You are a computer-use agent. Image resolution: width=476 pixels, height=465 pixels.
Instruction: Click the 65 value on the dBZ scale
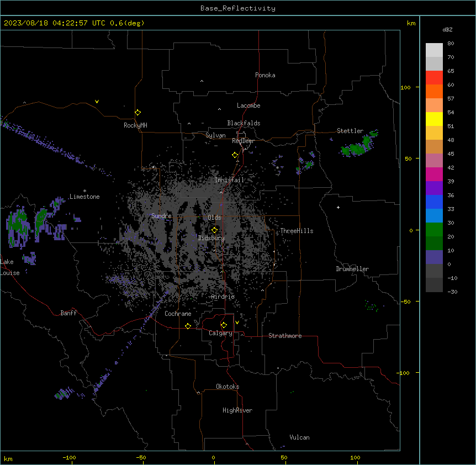[x=451, y=71]
